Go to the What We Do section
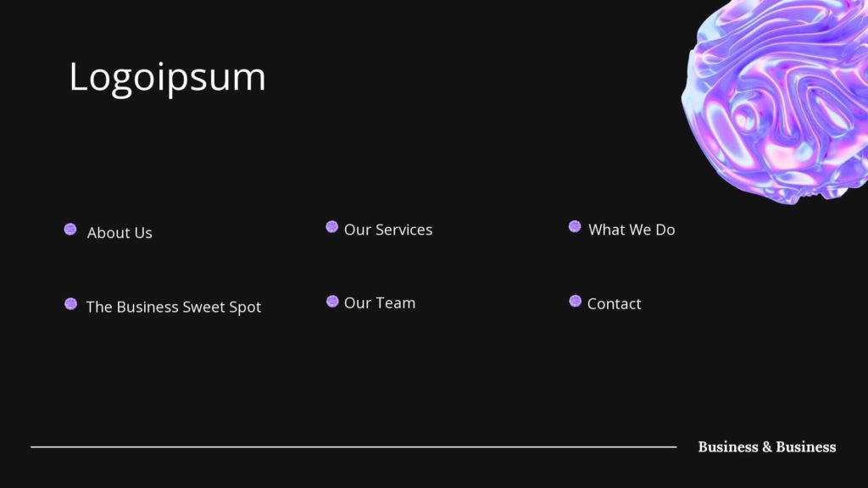Viewport: 868px width, 488px height. click(632, 230)
